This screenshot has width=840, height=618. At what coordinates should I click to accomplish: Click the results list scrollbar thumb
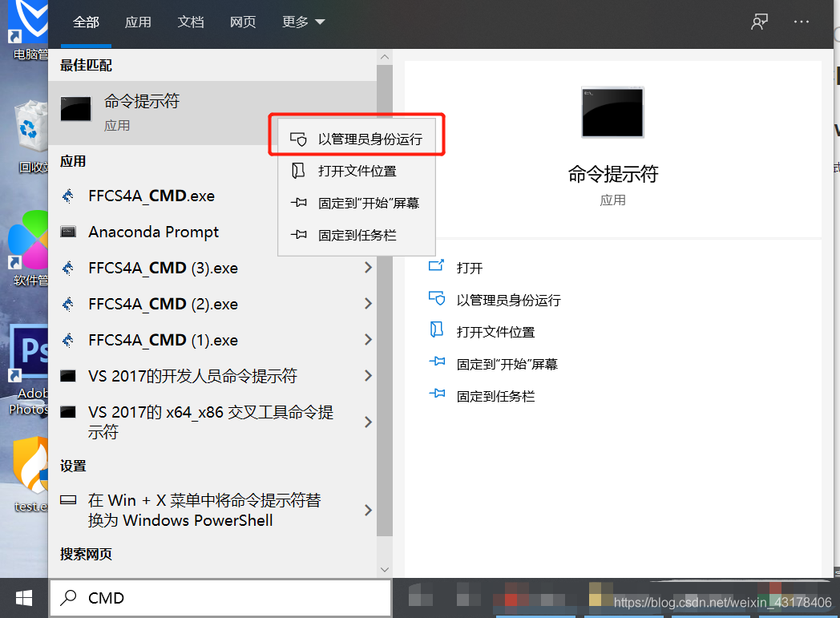click(x=384, y=300)
